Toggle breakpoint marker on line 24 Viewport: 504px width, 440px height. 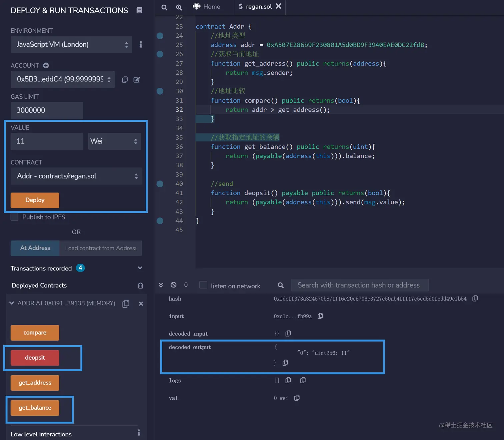(160, 36)
